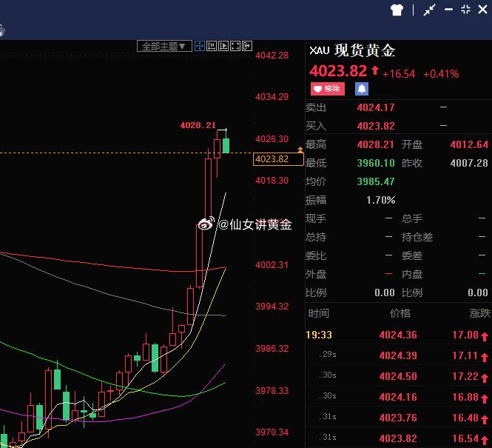Click the 时间 column header
This screenshot has width=492, height=448.
pos(318,313)
